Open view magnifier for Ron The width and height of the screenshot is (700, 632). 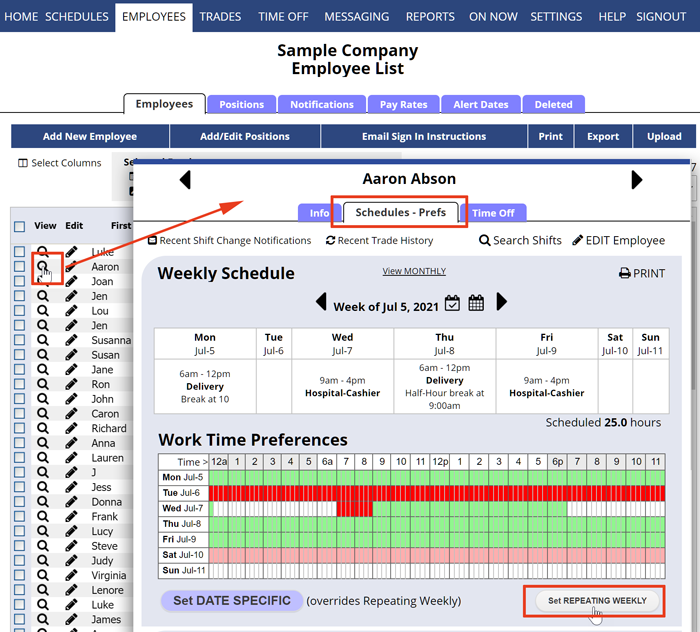43,384
